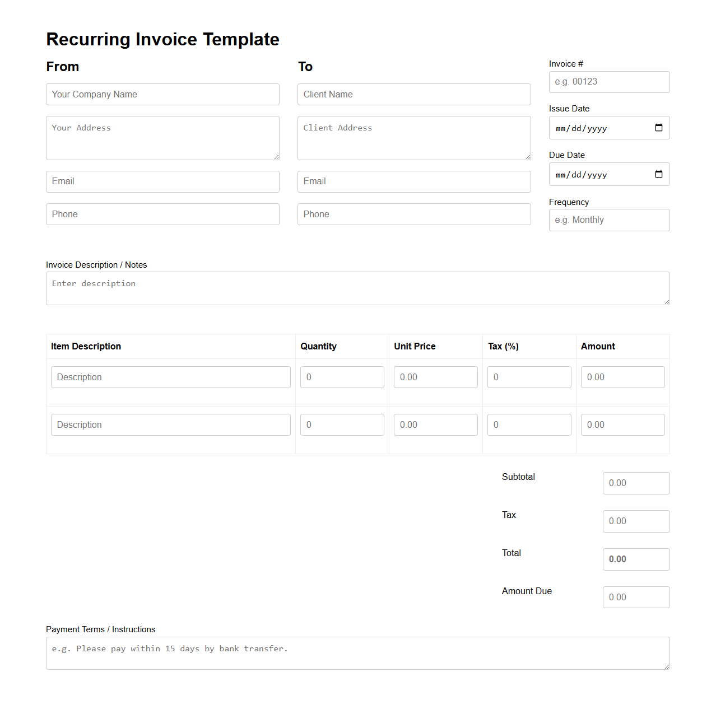
Task: Click the Your Company Name field
Action: (162, 94)
